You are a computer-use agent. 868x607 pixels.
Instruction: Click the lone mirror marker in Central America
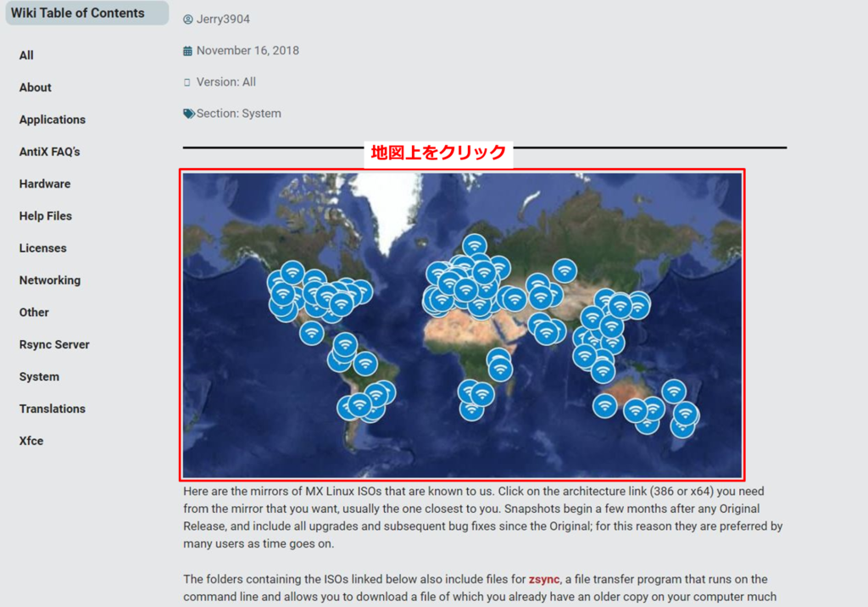click(312, 332)
